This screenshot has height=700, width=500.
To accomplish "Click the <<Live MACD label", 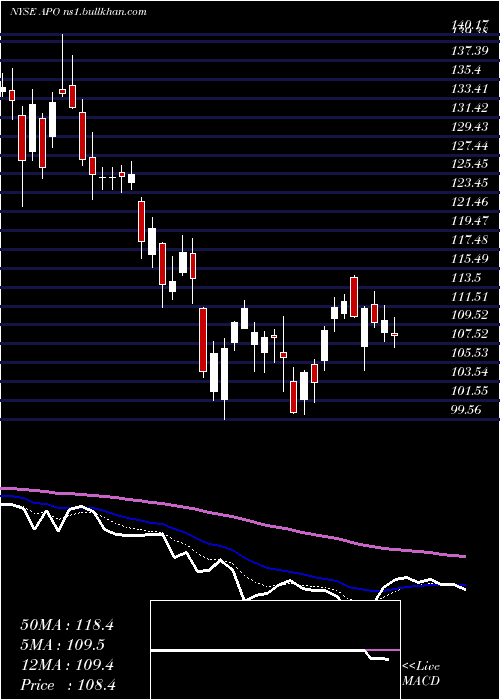I will point(421,673).
